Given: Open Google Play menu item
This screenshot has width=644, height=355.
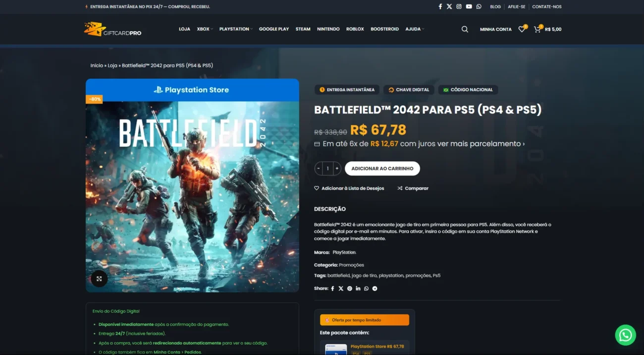Looking at the screenshot, I should (274, 29).
